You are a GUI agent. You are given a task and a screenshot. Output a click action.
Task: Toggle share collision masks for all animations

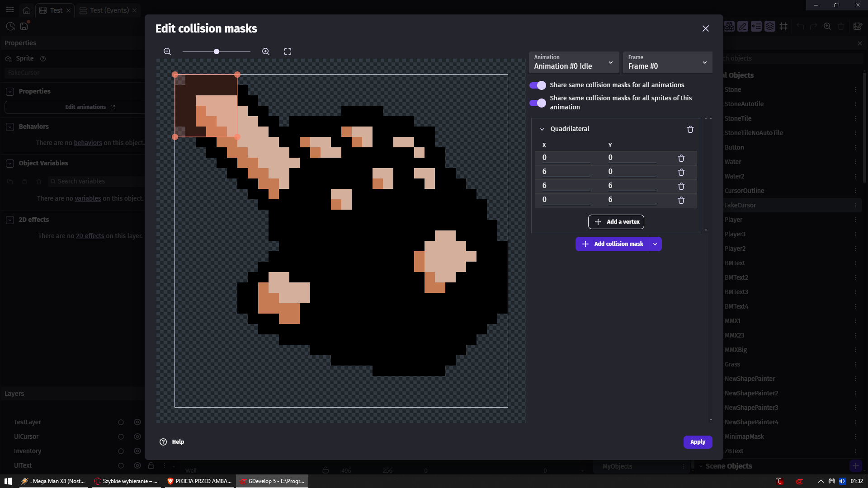click(538, 85)
